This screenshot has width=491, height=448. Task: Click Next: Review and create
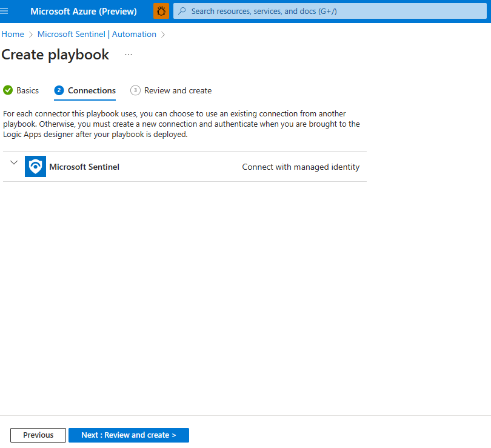click(x=129, y=435)
